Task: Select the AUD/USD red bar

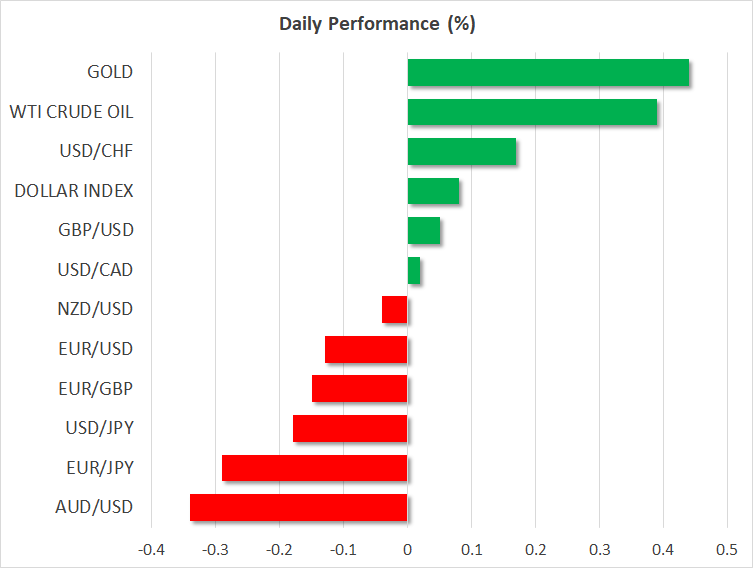Action: (299, 507)
